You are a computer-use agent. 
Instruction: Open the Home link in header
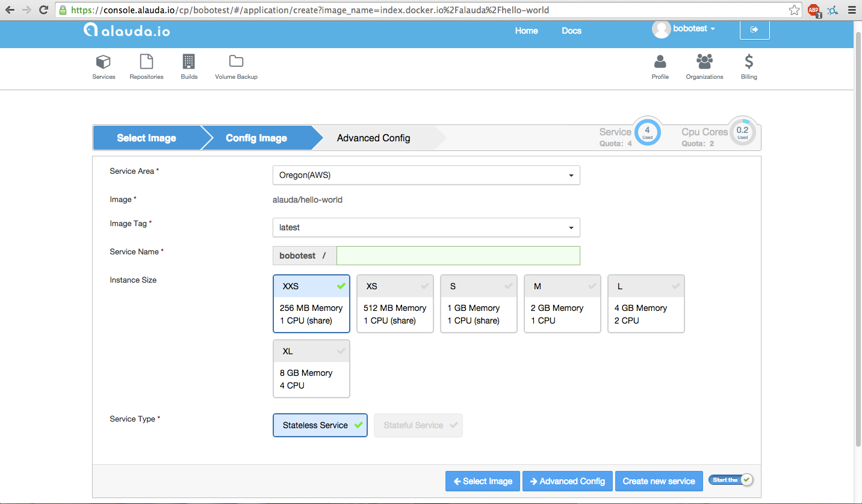pyautogui.click(x=527, y=31)
